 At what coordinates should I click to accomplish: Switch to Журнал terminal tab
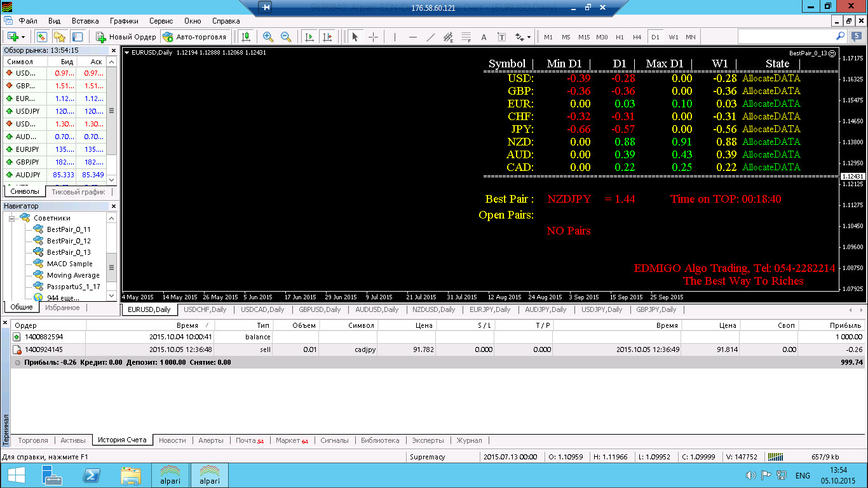click(x=470, y=440)
